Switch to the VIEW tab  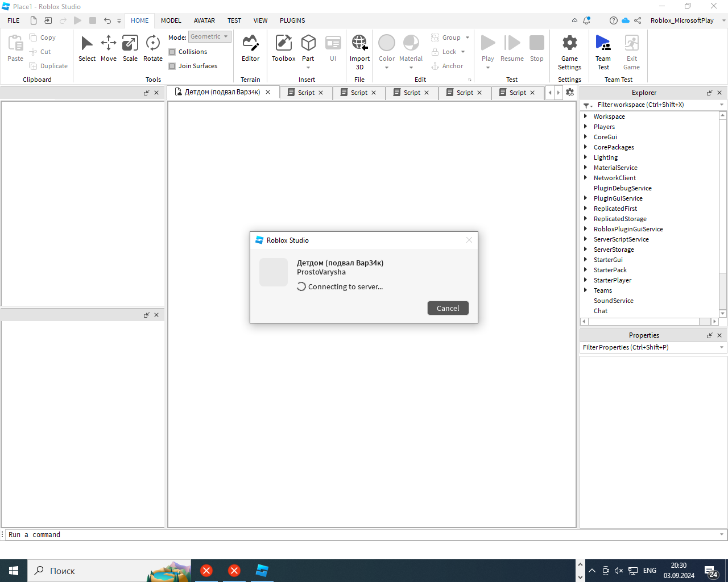click(x=260, y=20)
